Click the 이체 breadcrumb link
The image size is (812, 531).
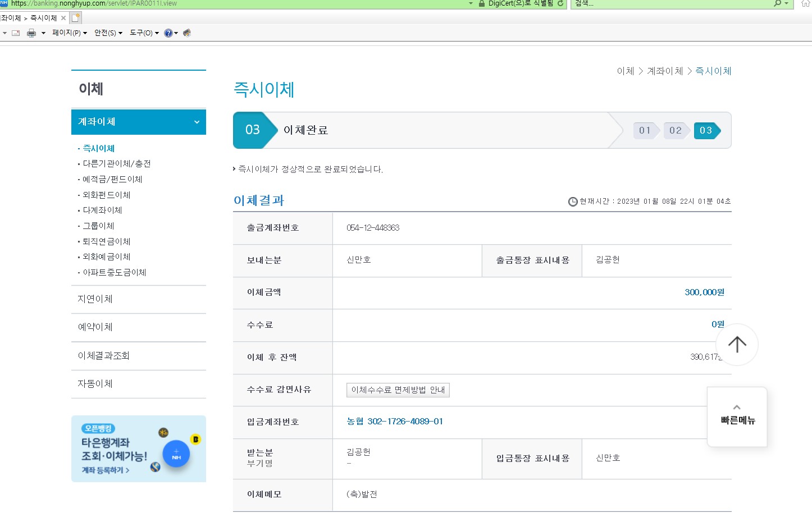point(626,71)
